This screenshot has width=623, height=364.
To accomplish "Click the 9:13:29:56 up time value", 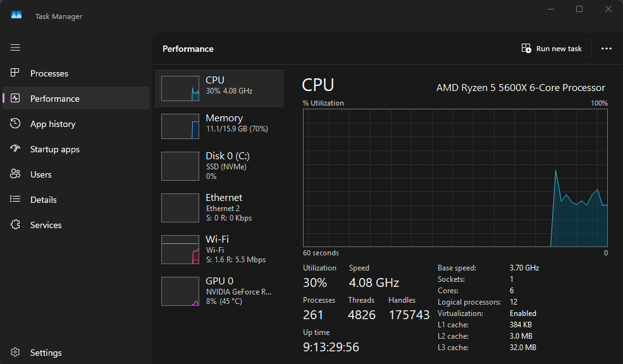I will [331, 347].
